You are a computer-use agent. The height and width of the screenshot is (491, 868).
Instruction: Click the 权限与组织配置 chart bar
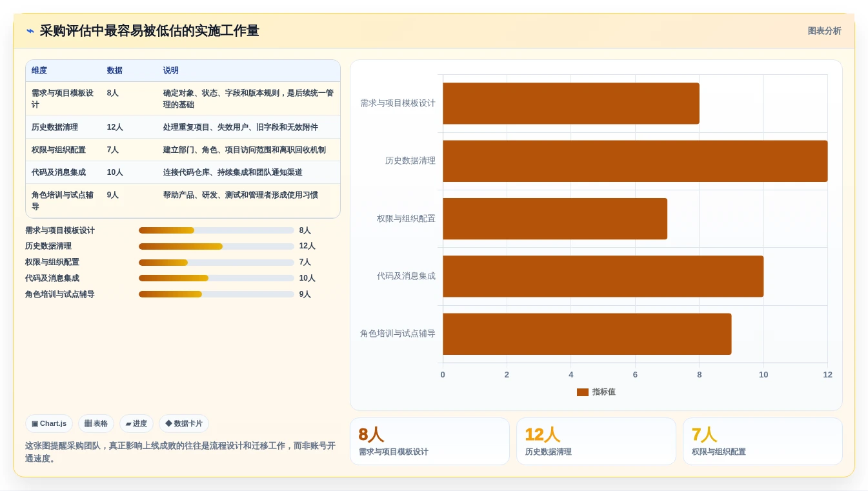point(555,219)
